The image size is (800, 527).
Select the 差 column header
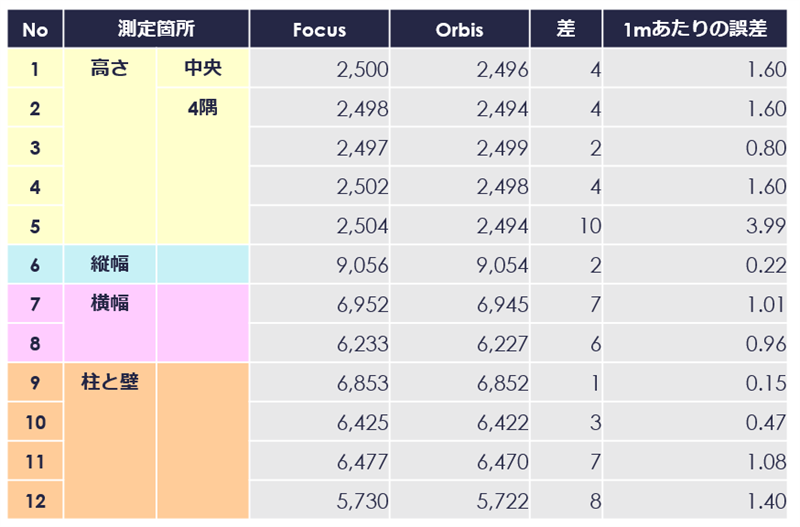pos(566,29)
